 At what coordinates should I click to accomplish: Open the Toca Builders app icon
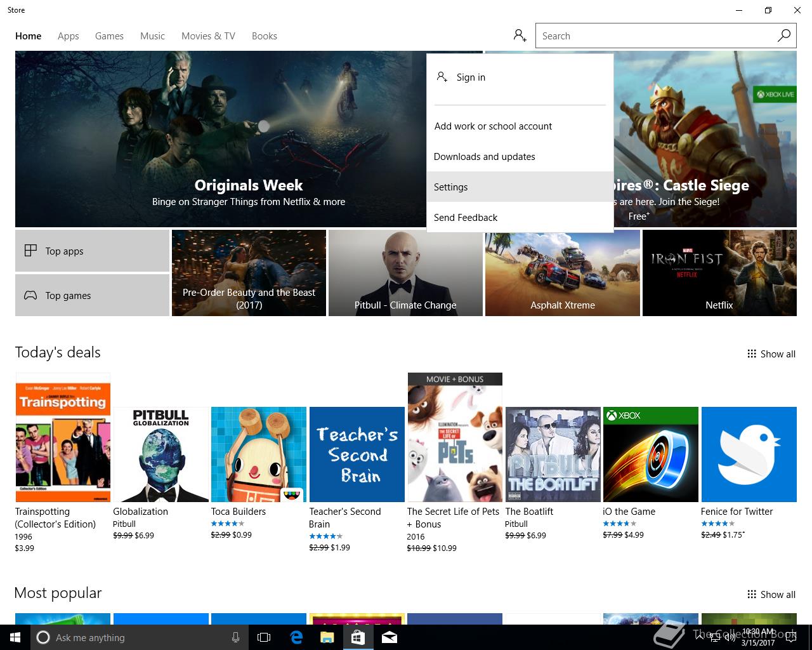(x=259, y=454)
